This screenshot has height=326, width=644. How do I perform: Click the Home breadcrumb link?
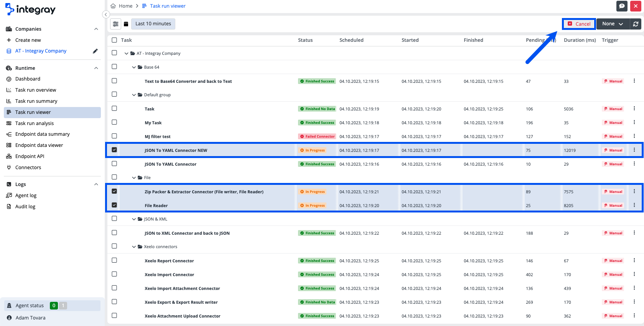pos(125,6)
